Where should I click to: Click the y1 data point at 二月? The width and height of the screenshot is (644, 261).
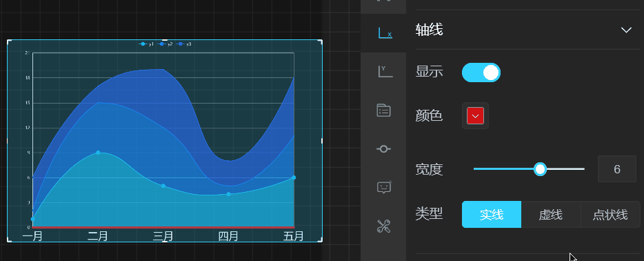(98, 153)
